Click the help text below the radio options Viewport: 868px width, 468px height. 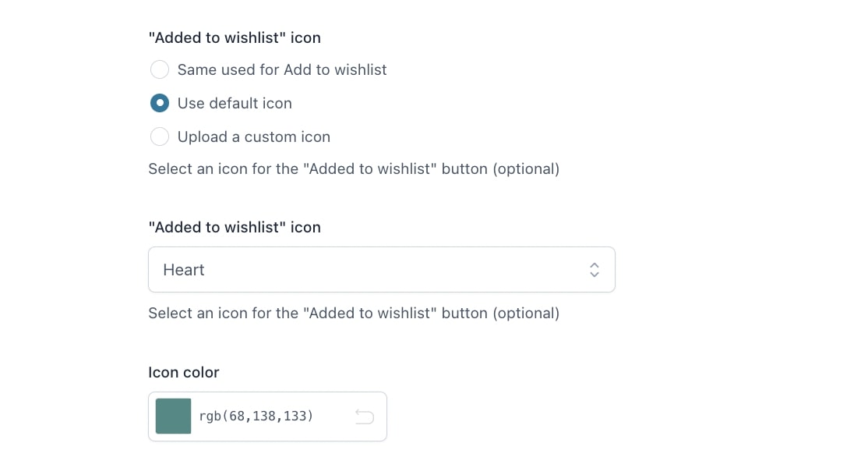point(354,169)
